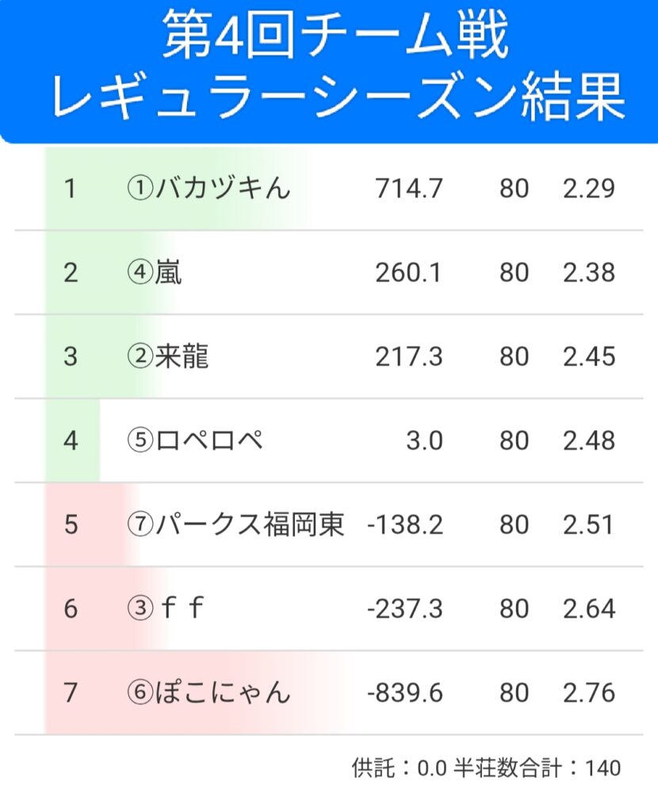Select team ③ｆｆ row name
Image resolution: width=658 pixels, height=812 pixels.
(166, 609)
